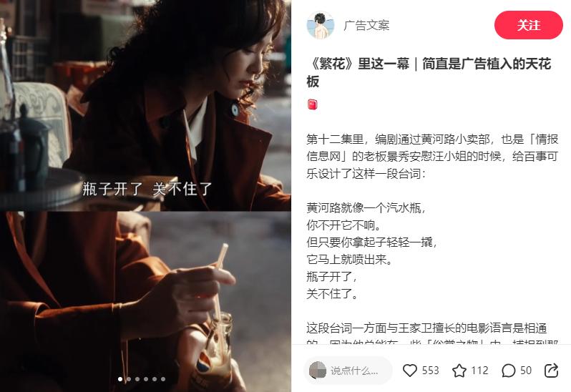The width and height of the screenshot is (571, 392).
Task: Share the post using the share icon
Action: (x=551, y=371)
